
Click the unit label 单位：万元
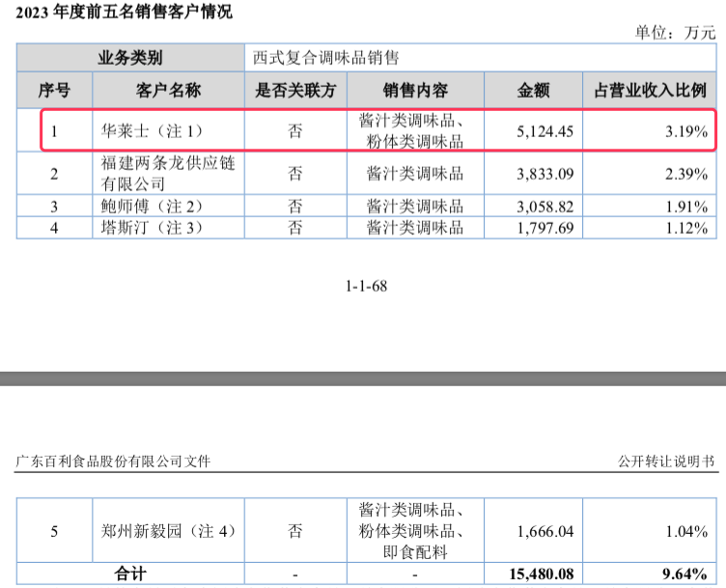click(675, 33)
